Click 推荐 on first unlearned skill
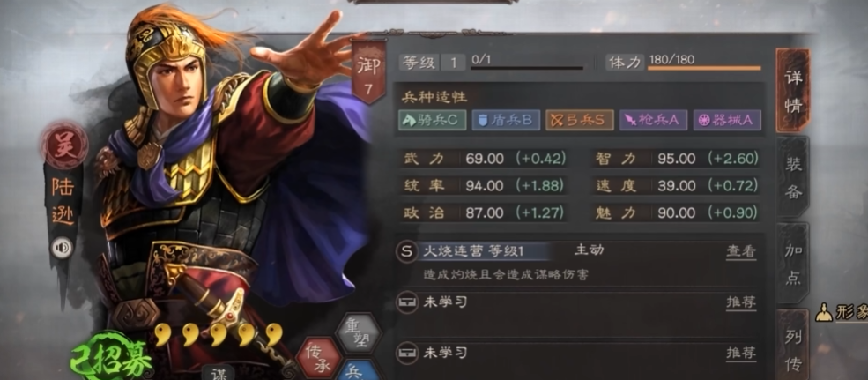 [x=741, y=302]
